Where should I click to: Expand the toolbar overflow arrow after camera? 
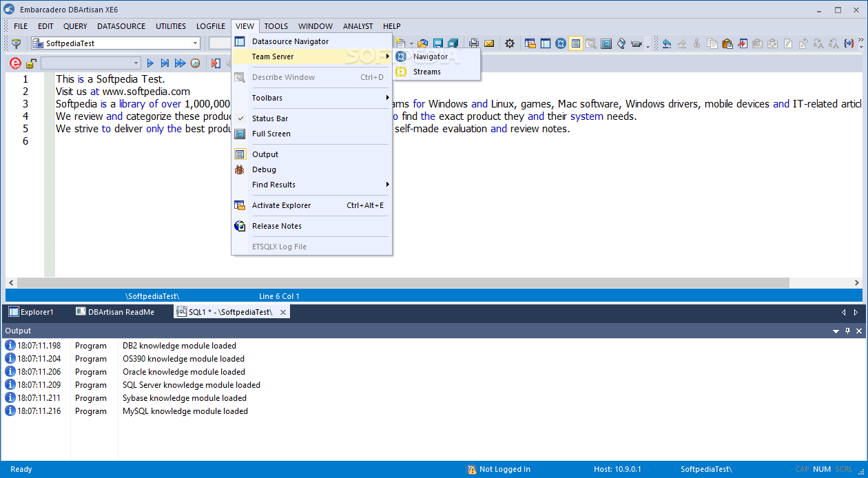648,45
